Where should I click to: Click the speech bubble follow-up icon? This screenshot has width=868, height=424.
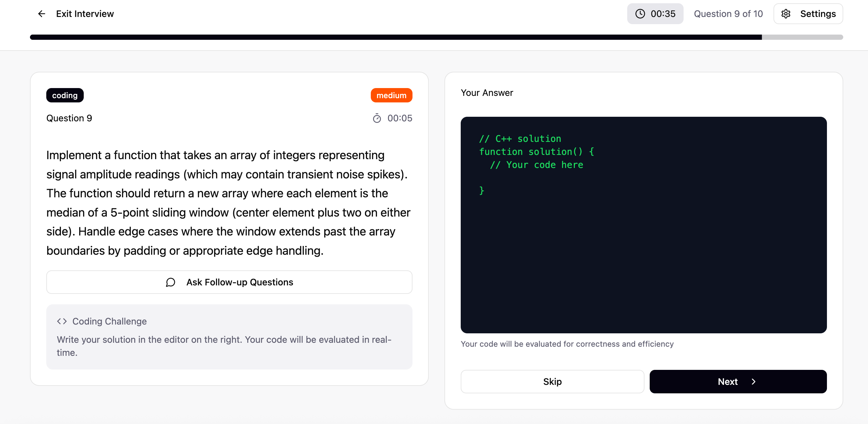[x=170, y=282]
